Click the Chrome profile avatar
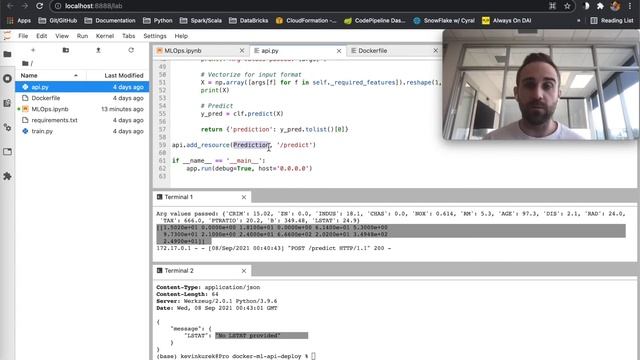 coord(615,6)
